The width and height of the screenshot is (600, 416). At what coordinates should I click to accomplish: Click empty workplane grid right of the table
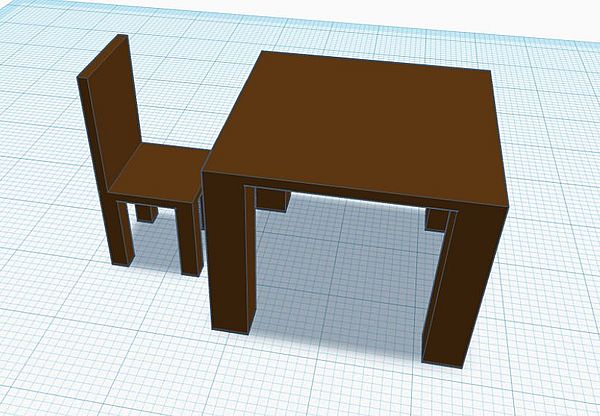(550, 200)
